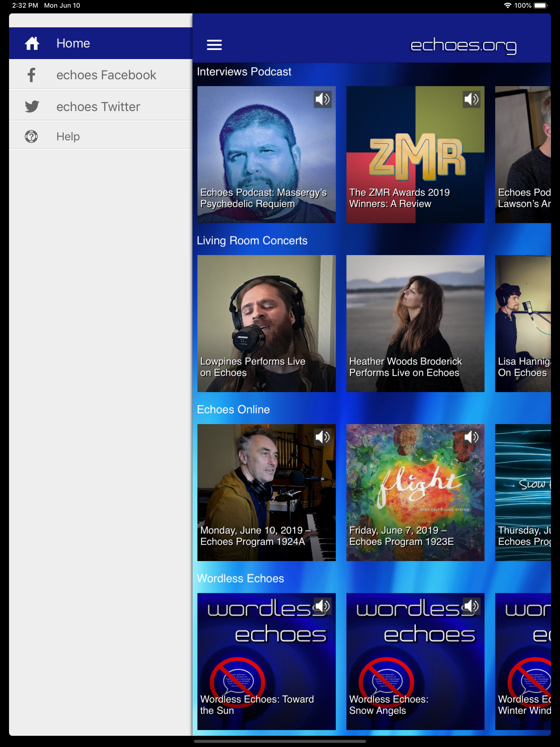
Task: Open the Living Room Concerts section heading
Action: [252, 240]
